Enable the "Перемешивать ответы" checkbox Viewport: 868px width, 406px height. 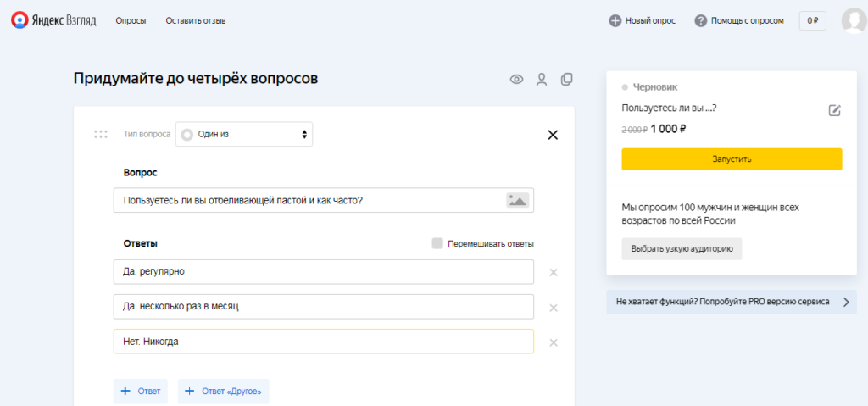click(x=437, y=244)
